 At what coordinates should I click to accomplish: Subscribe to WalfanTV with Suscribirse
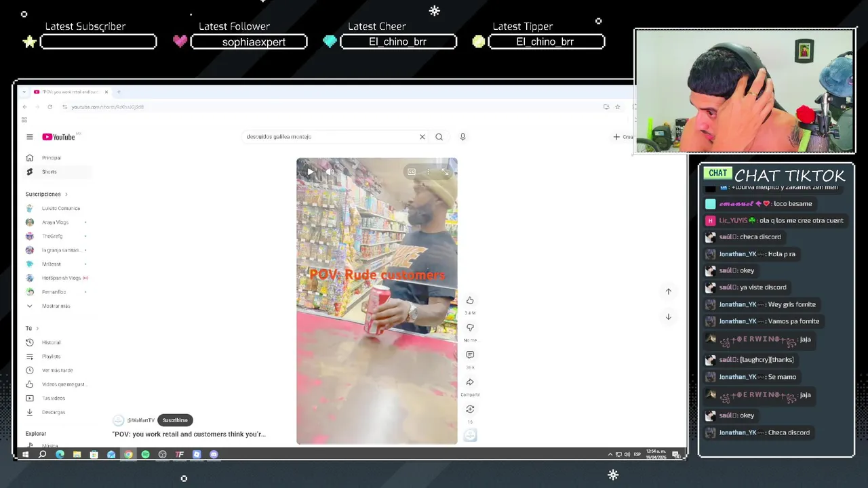pos(175,420)
